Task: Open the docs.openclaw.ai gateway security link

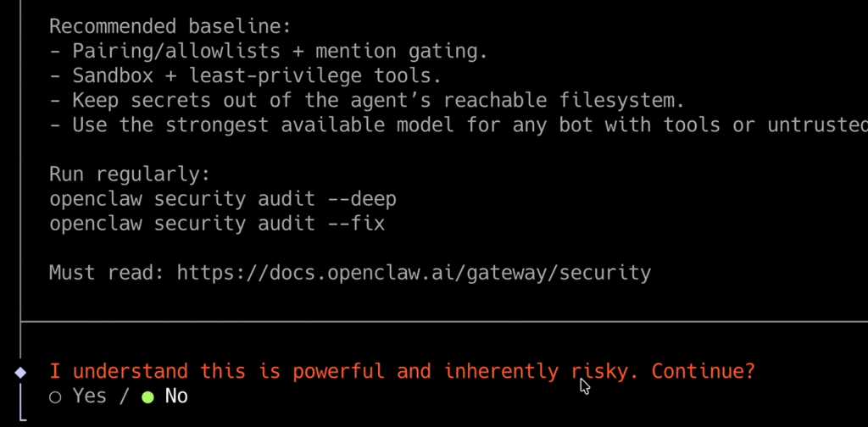Action: pyautogui.click(x=414, y=273)
